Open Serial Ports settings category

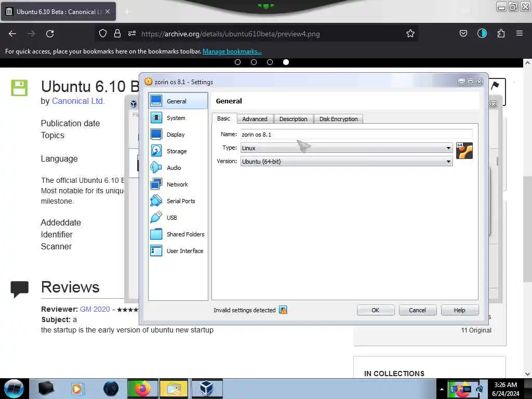pos(178,201)
